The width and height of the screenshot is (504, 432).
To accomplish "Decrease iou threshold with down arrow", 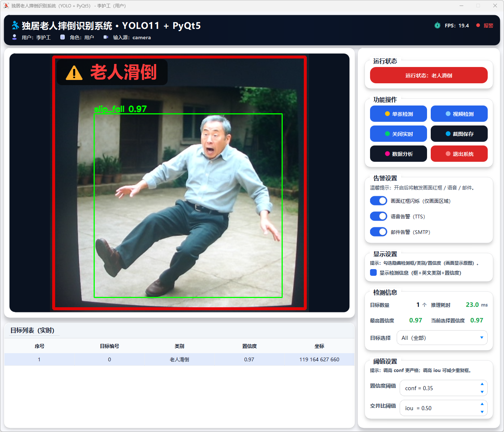I will (x=482, y=412).
